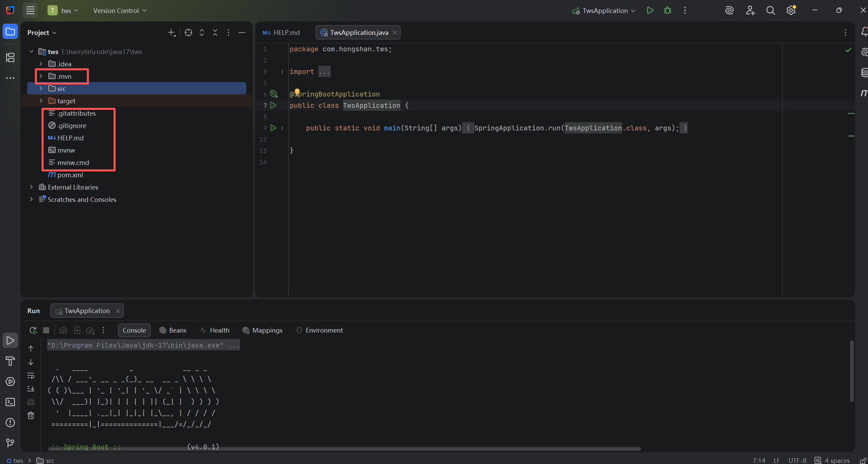Image resolution: width=868 pixels, height=464 pixels.
Task: Toggle the Project tool window button
Action: coord(10,32)
